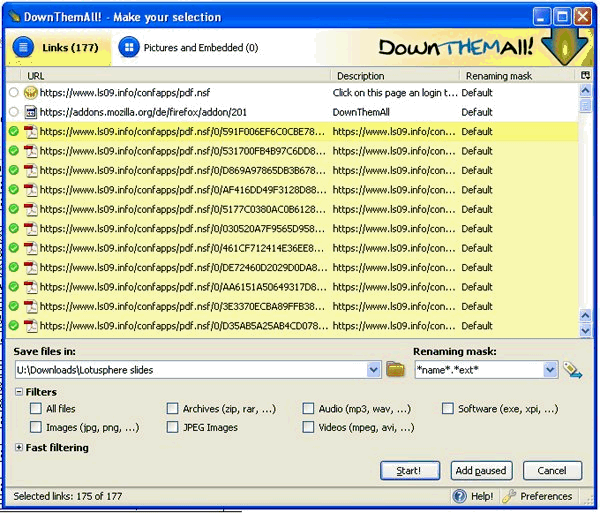Click the Help question mark icon
Screen dimensions: 600x513
point(459,496)
